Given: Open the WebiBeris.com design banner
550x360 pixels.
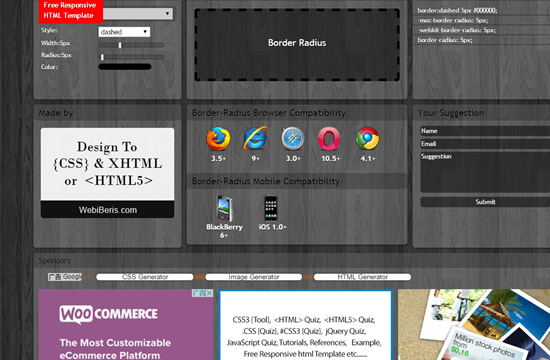Looking at the screenshot, I should pos(107,173).
